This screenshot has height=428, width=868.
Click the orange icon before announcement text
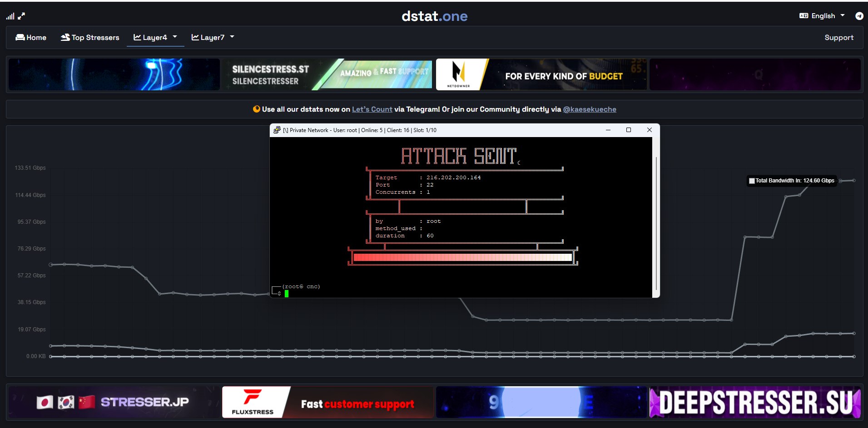click(256, 109)
